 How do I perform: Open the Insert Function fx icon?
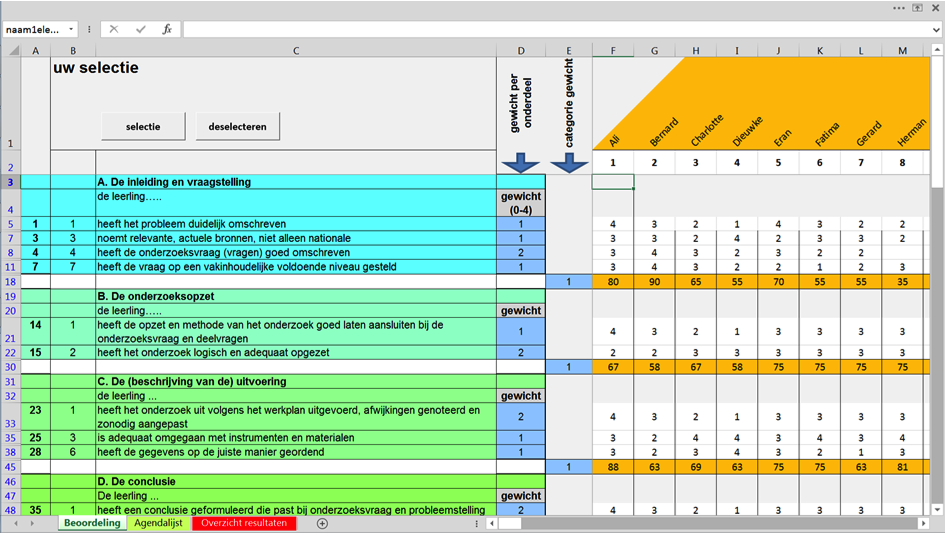point(167,29)
